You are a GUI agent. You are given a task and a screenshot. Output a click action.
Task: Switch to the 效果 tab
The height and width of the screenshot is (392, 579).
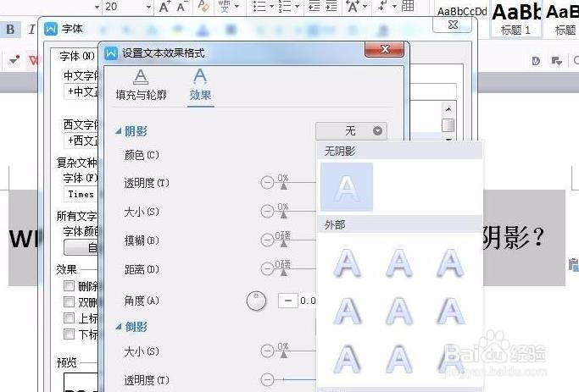click(x=200, y=86)
